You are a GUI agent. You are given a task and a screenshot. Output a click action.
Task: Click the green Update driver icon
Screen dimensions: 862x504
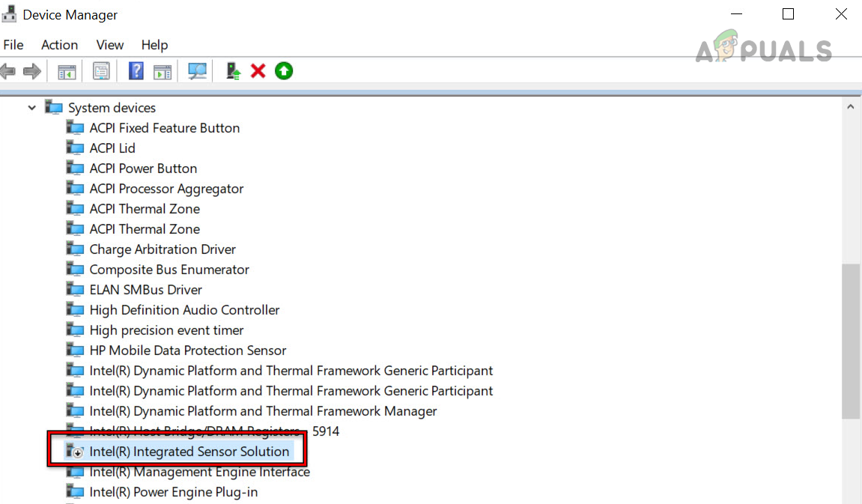[284, 71]
